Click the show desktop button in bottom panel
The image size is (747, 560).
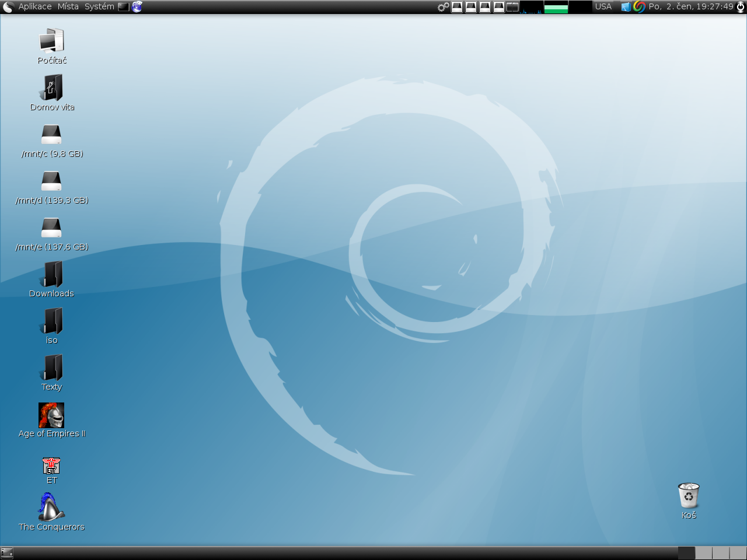point(7,553)
